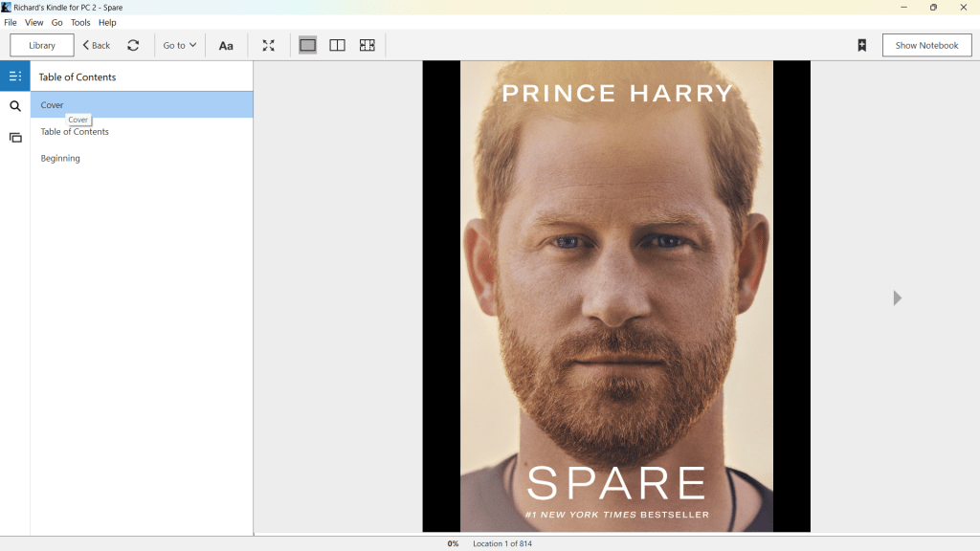The height and width of the screenshot is (551, 980).
Task: Go to the next page arrow
Action: [x=897, y=298]
